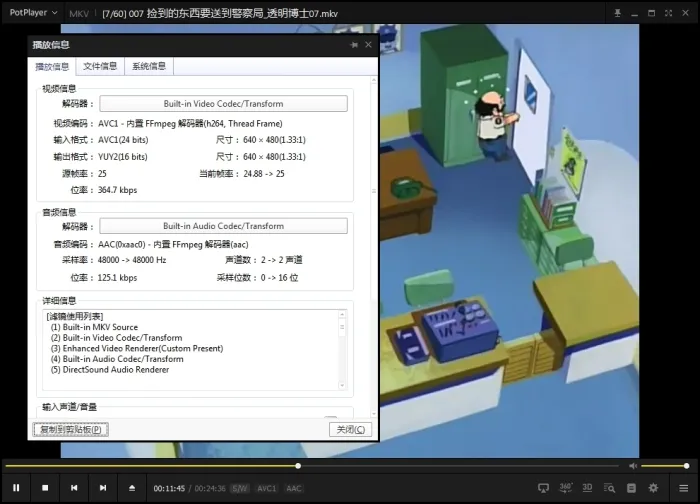Jump to the previous file
This screenshot has width=700, height=504.
tap(74, 488)
